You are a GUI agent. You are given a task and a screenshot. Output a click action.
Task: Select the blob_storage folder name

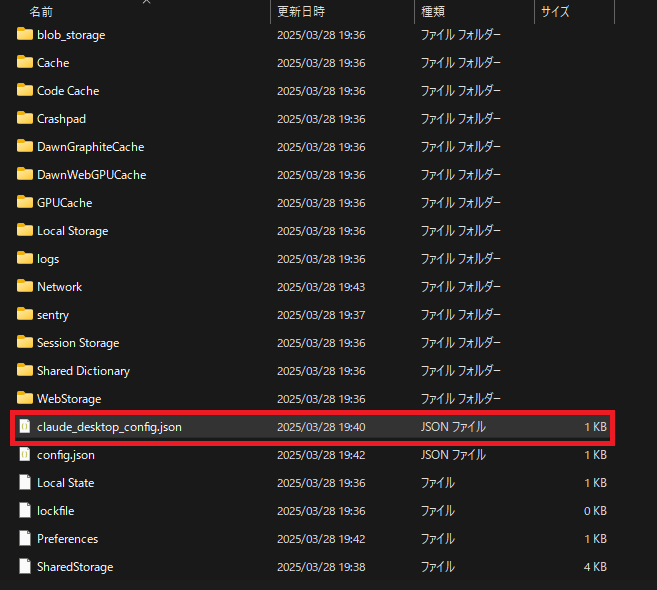click(71, 35)
